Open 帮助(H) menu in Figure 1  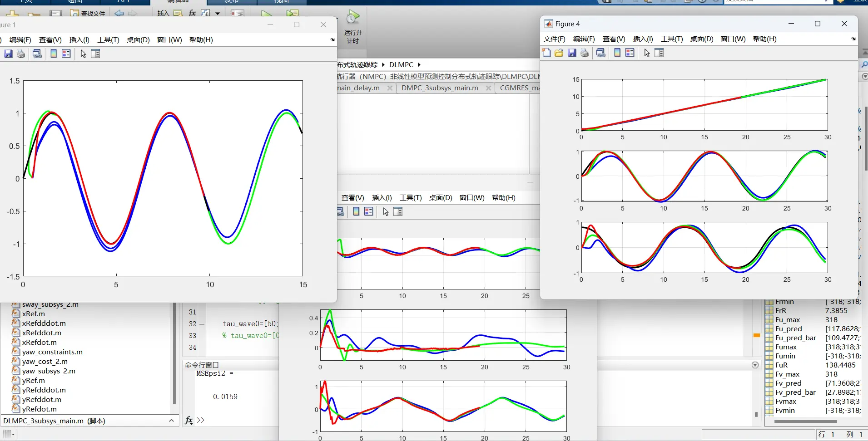201,40
